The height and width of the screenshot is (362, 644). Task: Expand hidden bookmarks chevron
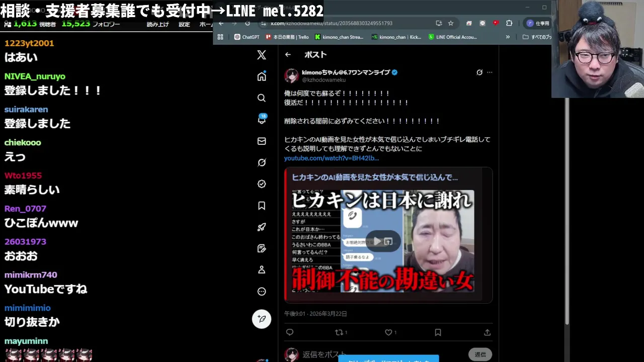pos(508,37)
